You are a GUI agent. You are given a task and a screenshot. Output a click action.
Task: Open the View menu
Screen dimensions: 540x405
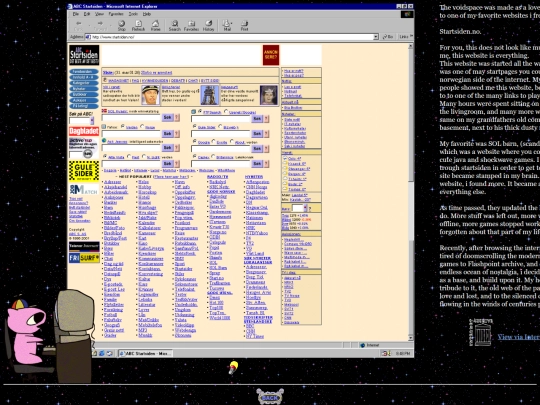(x=99, y=14)
